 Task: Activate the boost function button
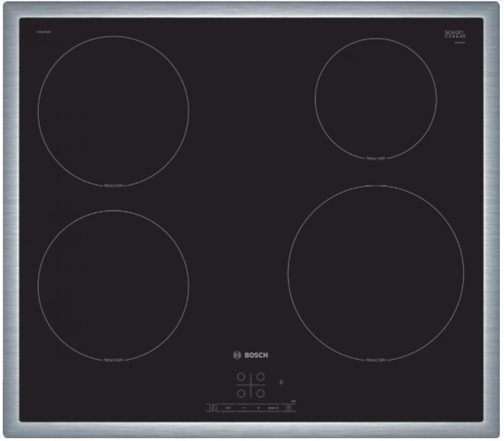[273, 408]
